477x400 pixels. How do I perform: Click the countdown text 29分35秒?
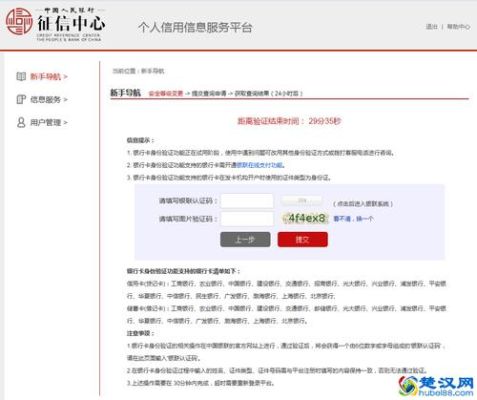325,121
